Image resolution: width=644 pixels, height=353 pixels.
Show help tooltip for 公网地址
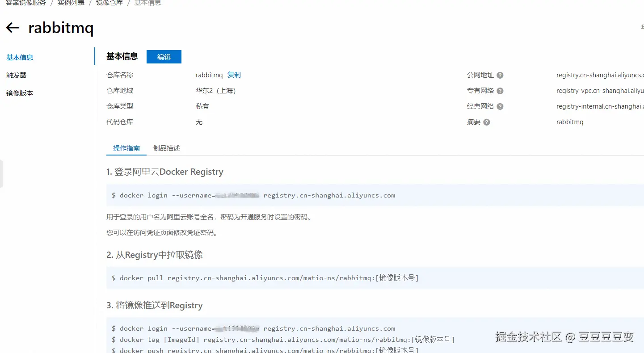[500, 75]
